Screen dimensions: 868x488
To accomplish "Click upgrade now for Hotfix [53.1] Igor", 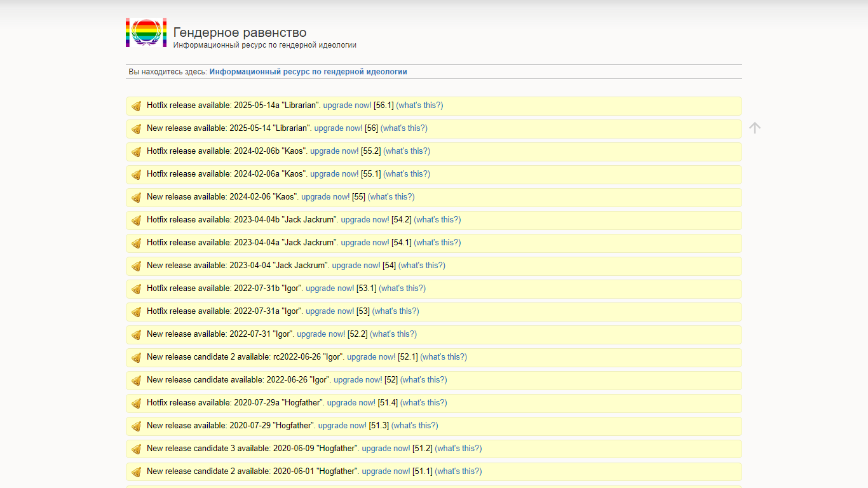I will (x=330, y=288).
